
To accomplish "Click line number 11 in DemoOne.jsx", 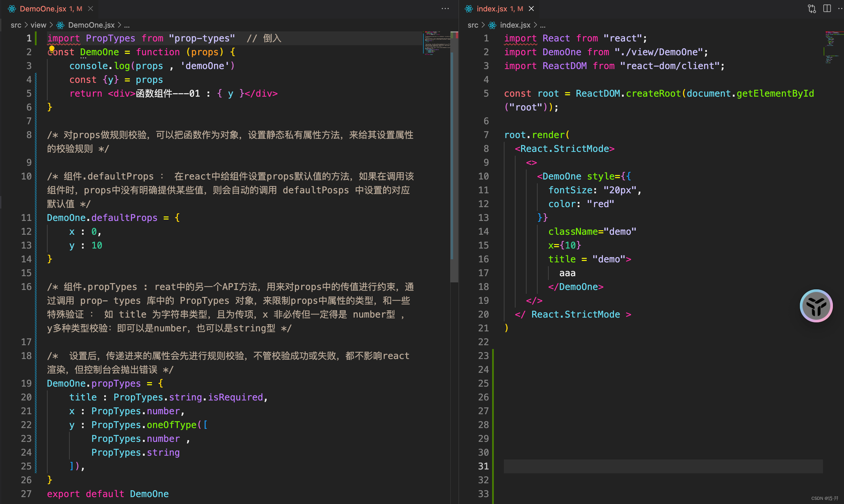I will [x=26, y=218].
